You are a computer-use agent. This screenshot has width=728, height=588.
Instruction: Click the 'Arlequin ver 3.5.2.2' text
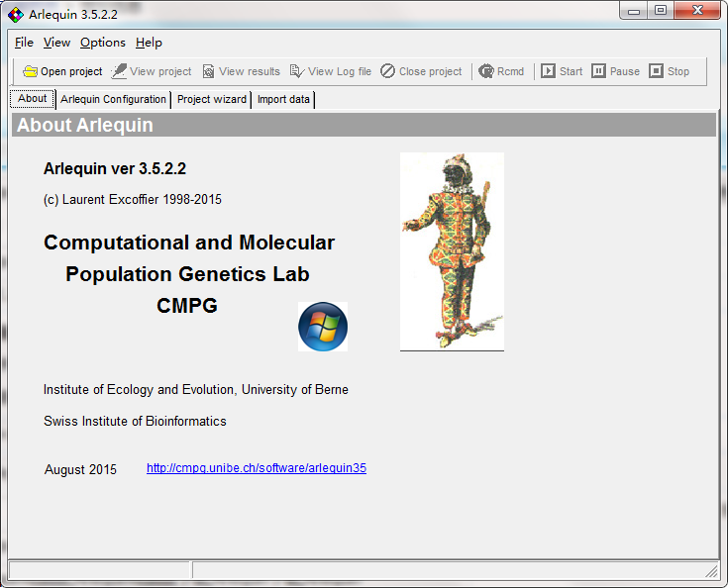(x=115, y=168)
